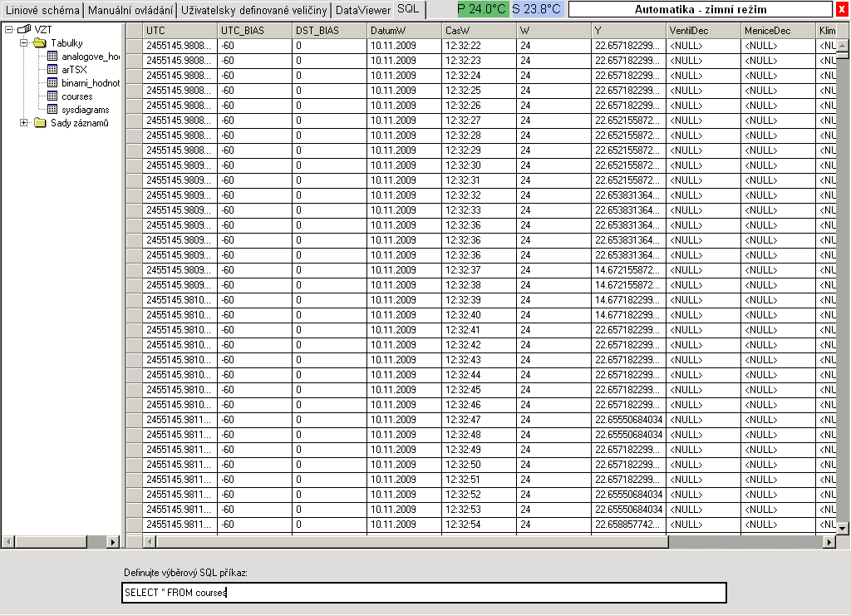Click the sysdiagrams table icon
This screenshot has width=851, height=616.
point(52,110)
